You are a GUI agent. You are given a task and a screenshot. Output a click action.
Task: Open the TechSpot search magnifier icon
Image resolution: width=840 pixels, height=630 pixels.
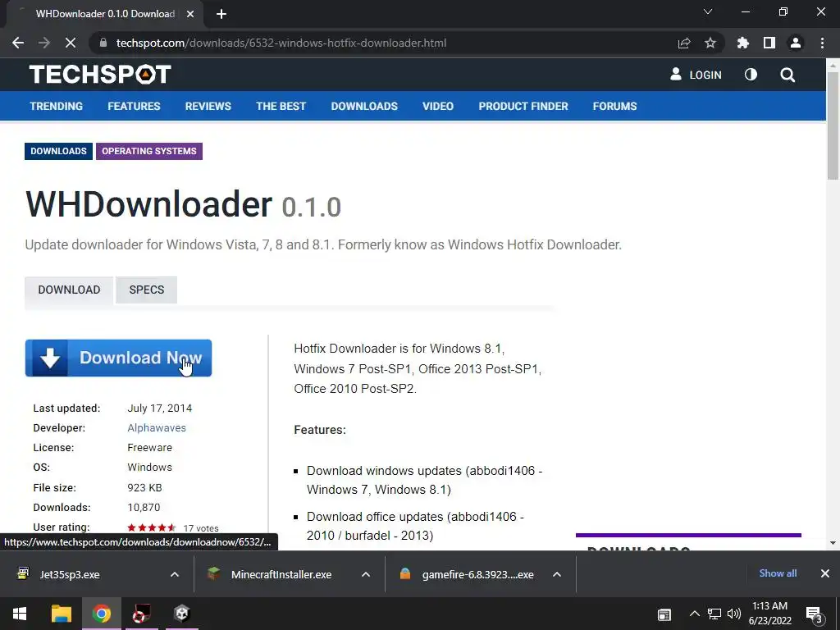[x=787, y=75]
